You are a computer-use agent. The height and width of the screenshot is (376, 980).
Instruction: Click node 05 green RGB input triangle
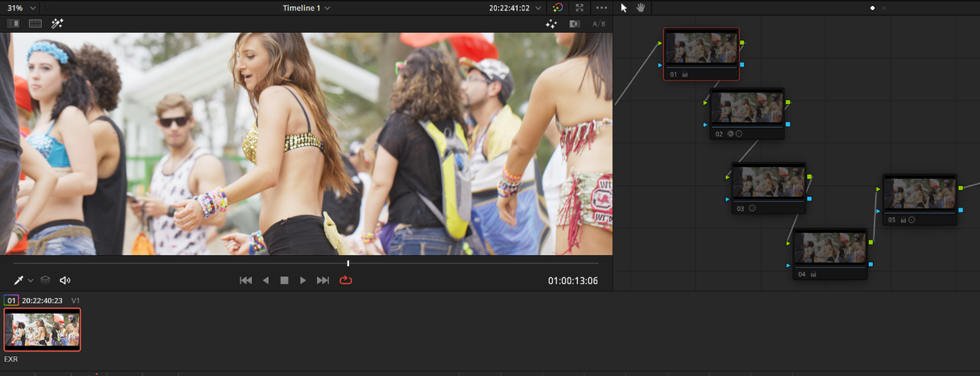coord(879,188)
